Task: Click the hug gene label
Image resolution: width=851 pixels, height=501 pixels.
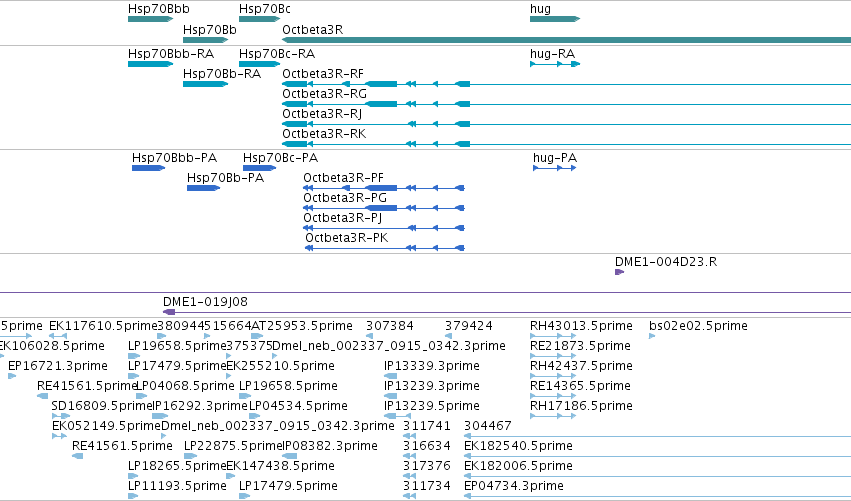Action: tap(540, 9)
